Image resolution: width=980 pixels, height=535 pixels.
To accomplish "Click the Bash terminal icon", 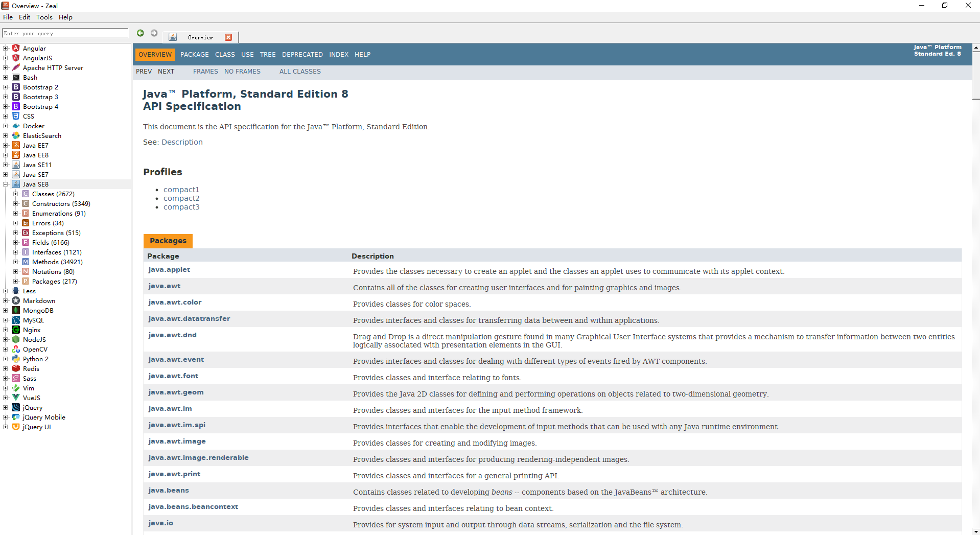I will 16,78.
